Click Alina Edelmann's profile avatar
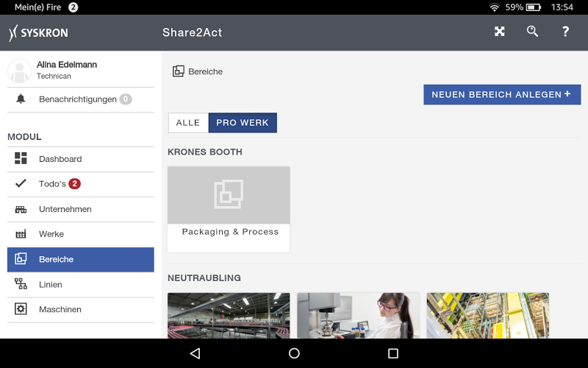The width and height of the screenshot is (588, 368). click(x=20, y=71)
